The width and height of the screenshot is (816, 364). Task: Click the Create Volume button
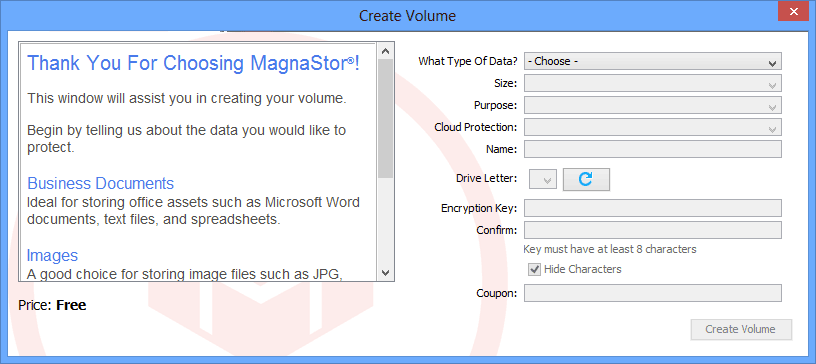pyautogui.click(x=741, y=329)
